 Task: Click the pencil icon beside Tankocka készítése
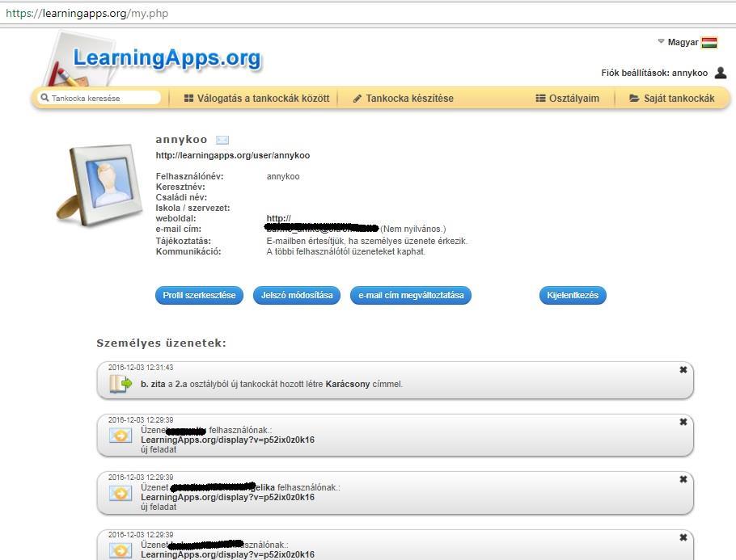(357, 99)
